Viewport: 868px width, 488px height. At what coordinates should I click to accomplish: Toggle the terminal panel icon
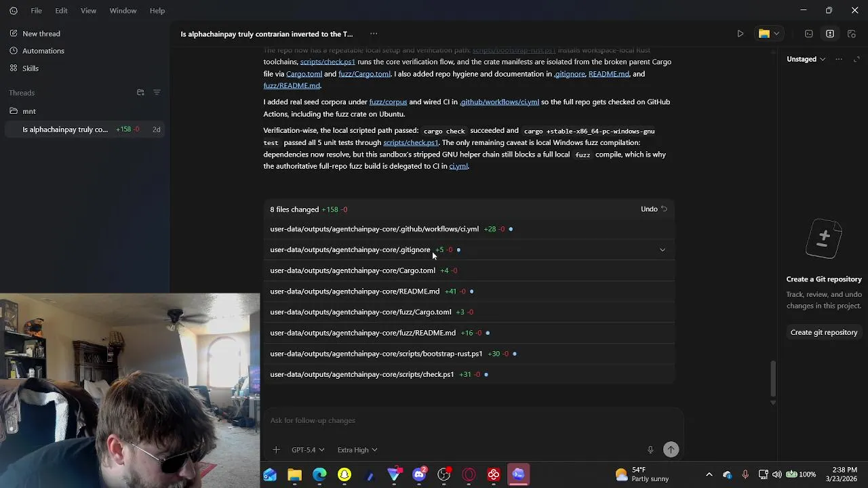(809, 34)
